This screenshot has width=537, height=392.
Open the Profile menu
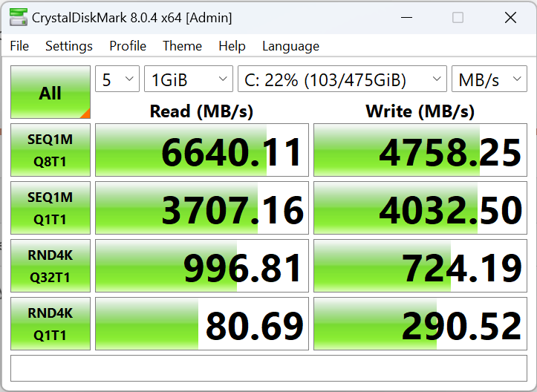click(x=128, y=46)
